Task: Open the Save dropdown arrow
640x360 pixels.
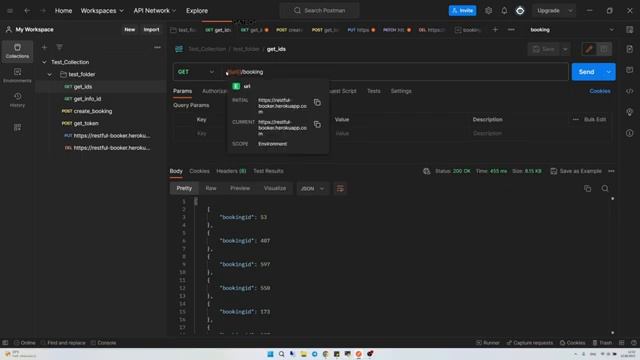Action: [x=565, y=49]
